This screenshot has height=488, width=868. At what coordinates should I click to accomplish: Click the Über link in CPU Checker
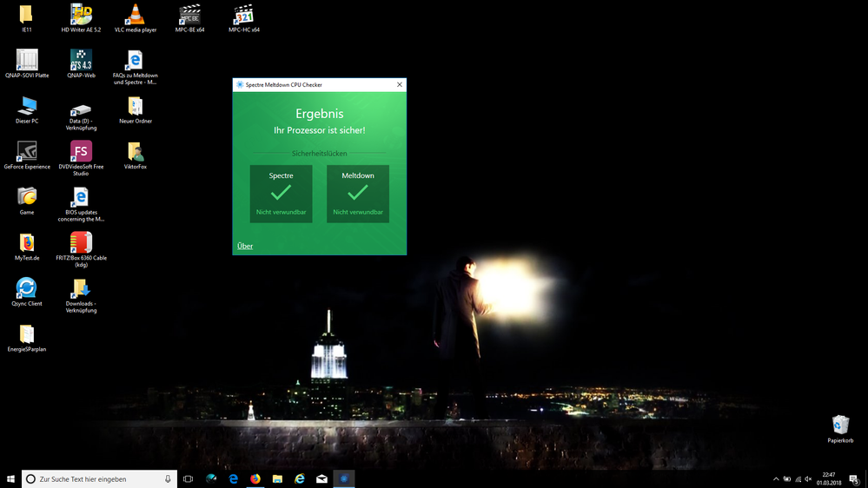click(245, 247)
